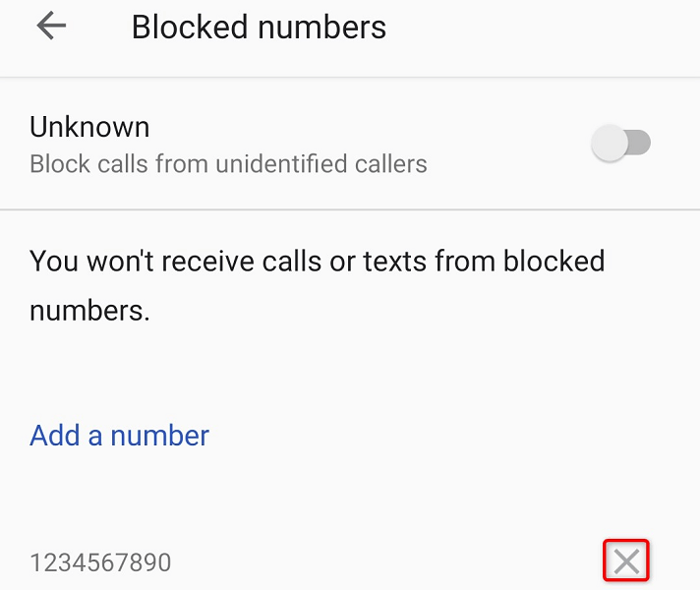Return to previous screen via back arrow
Screen dimensions: 700x590
tap(51, 26)
